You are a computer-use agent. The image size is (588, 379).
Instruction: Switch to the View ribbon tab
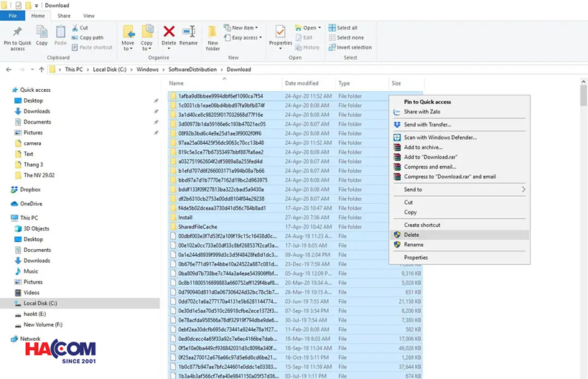[89, 16]
